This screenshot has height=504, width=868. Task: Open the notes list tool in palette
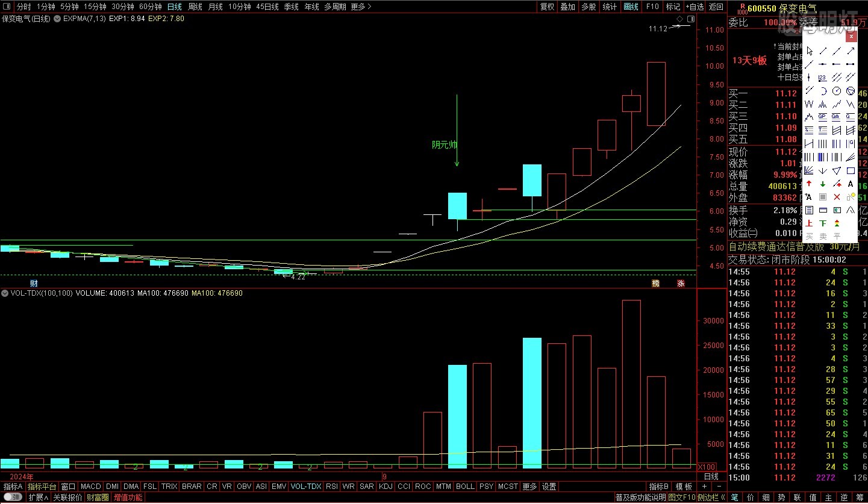tap(809, 210)
